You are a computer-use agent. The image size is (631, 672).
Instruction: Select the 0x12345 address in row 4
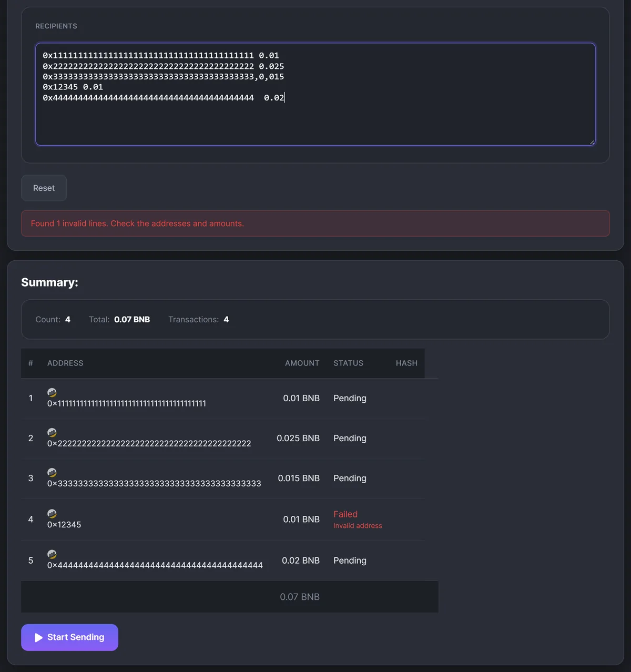pos(64,524)
